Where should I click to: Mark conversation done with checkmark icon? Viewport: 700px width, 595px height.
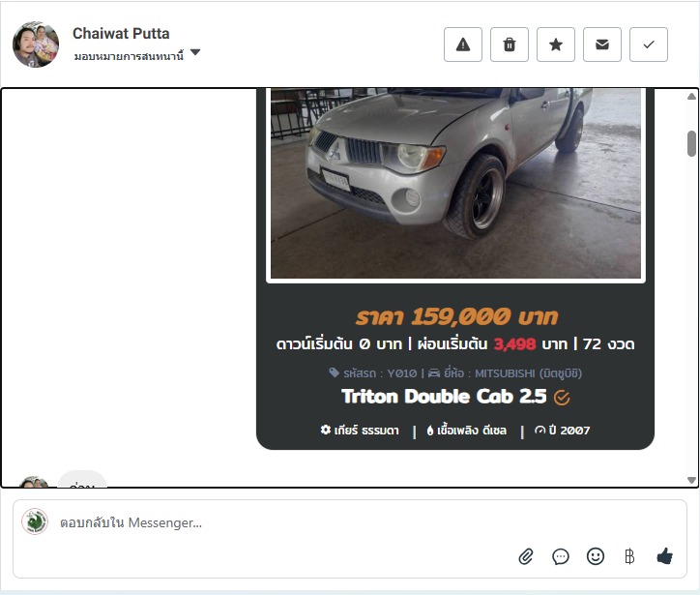(x=649, y=45)
